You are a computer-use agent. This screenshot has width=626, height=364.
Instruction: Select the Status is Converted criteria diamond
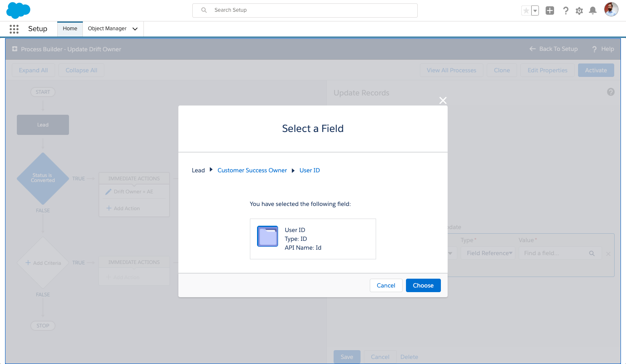[x=43, y=178]
